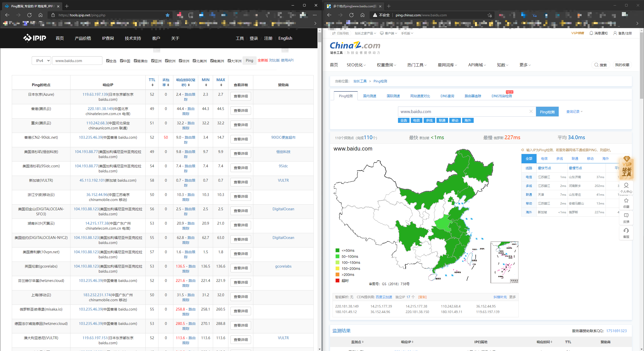Go home in Chinaz browser window
Viewport: 644px width, 351px height.
(x=363, y=15)
